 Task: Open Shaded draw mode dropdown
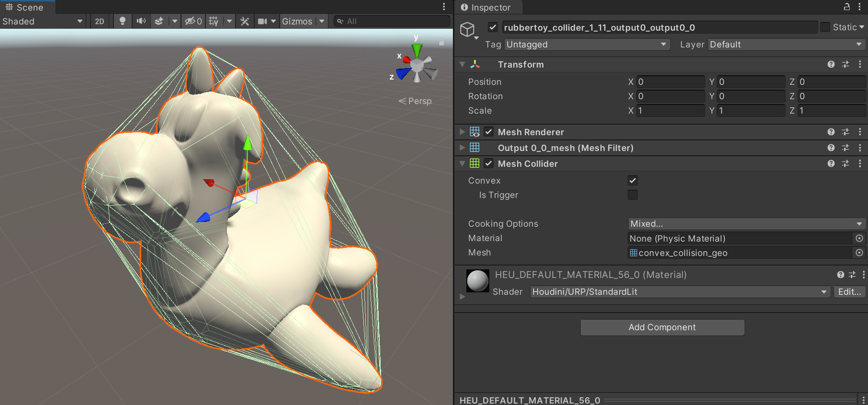43,21
